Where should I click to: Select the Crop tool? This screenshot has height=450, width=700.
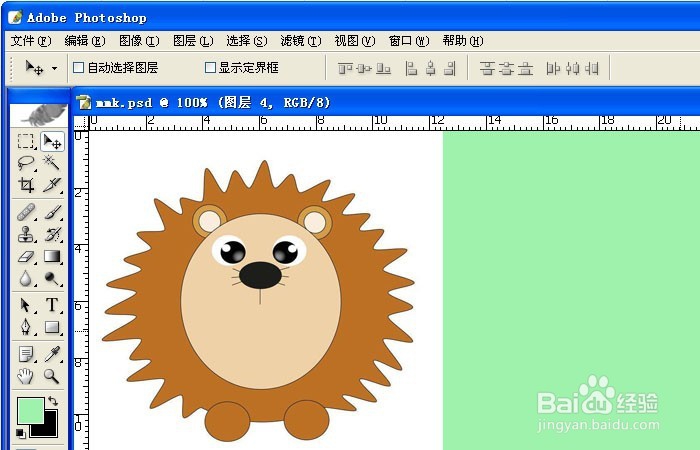[26, 184]
